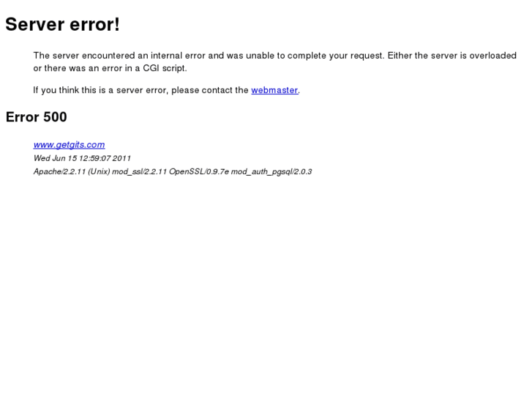The image size is (532, 399).
Task: Click the number "500" in subheading
Action: click(55, 117)
